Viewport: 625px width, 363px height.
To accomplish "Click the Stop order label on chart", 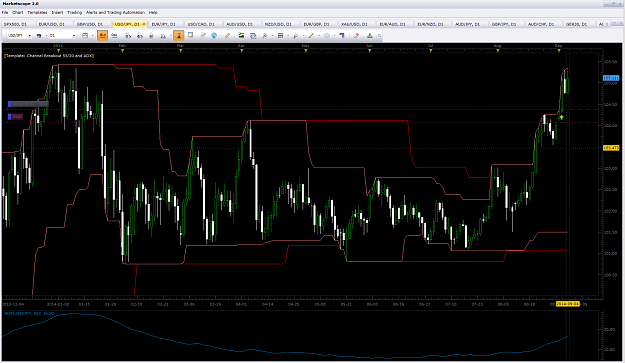I will 16,117.
